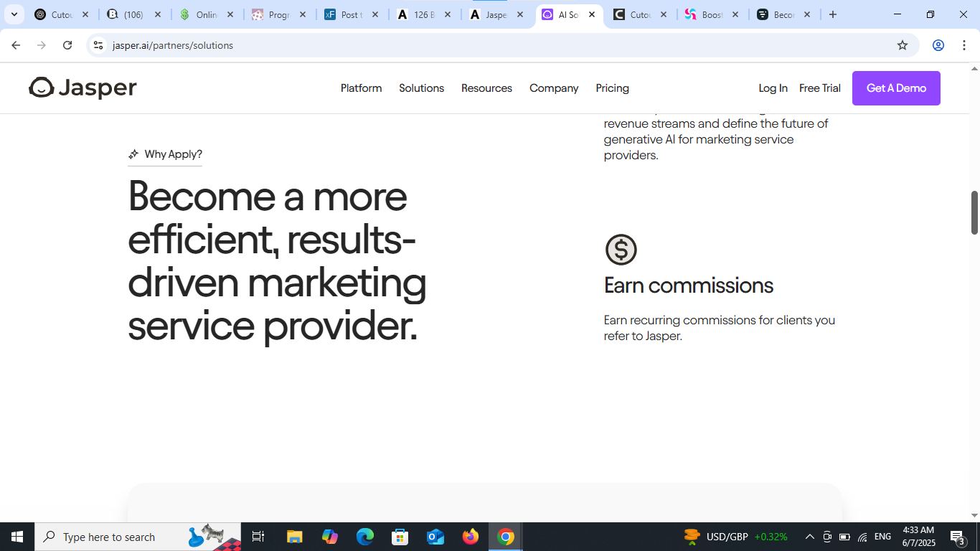Screen dimensions: 980x551
Task: Click the ENG language indicator
Action: [x=882, y=537]
